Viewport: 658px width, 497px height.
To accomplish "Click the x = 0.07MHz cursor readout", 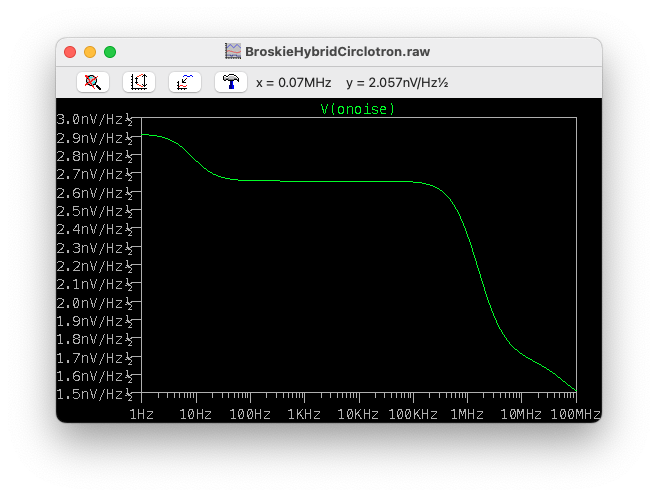I will pos(294,83).
